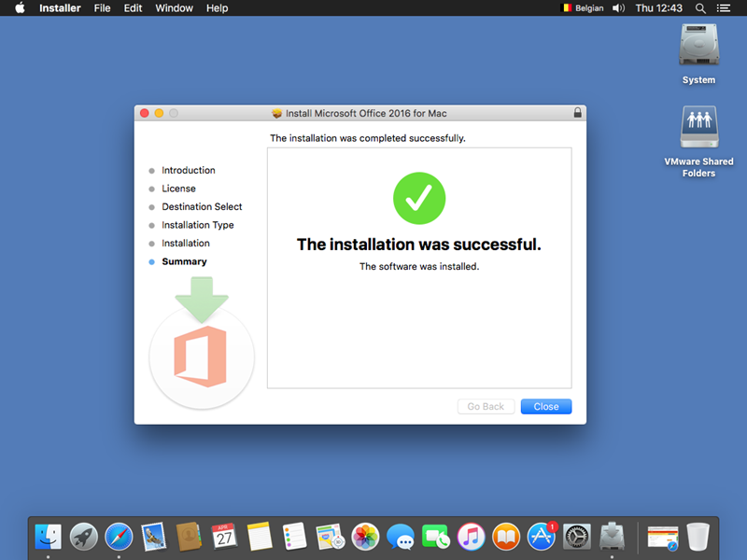747x560 pixels.
Task: Click 'The installation was completed successfully.' text
Action: pos(368,138)
